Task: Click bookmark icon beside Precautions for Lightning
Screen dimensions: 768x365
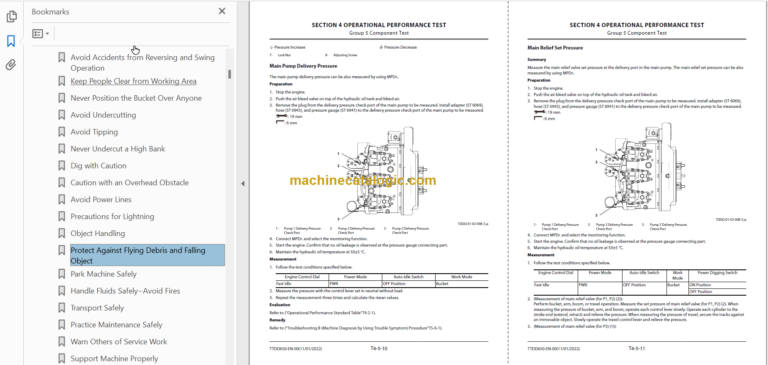Action: coord(61,217)
